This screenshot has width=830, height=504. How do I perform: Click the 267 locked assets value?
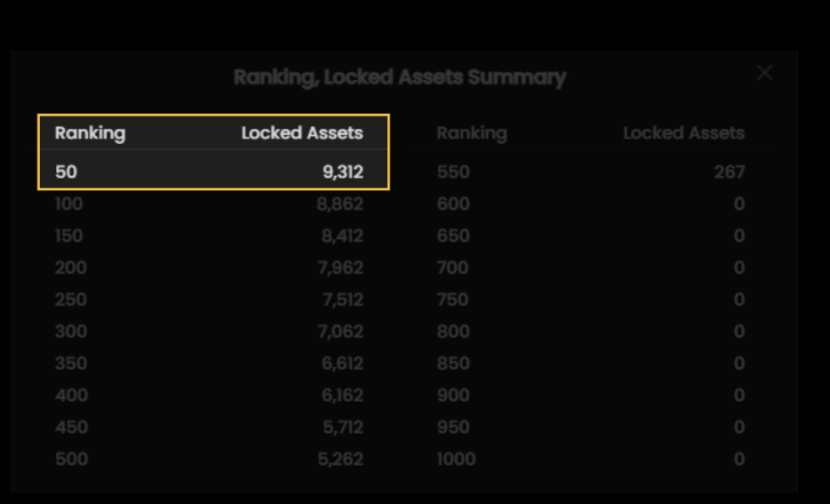(x=729, y=172)
